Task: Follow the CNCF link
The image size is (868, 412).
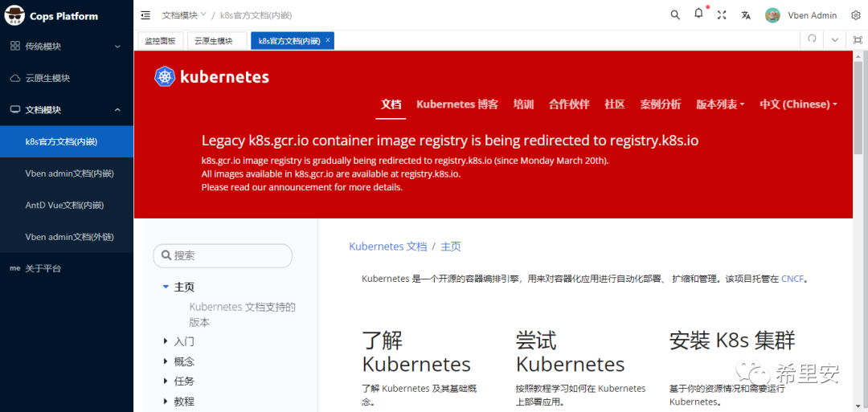Action: coord(792,279)
